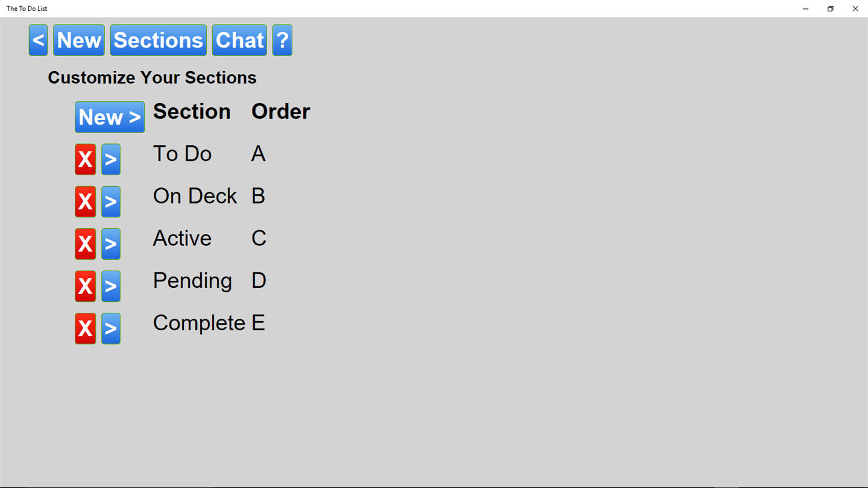
Task: Open the Complete section arrow button
Action: tap(111, 328)
